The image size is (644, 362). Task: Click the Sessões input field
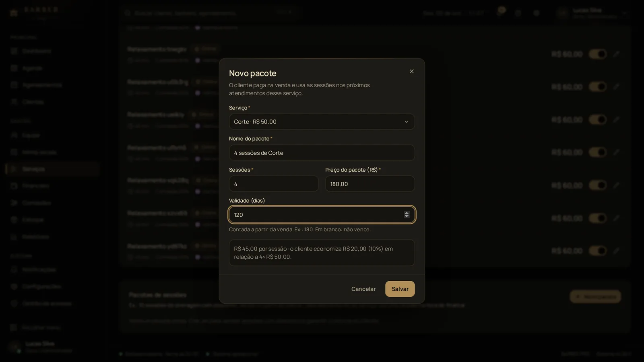[274, 184]
